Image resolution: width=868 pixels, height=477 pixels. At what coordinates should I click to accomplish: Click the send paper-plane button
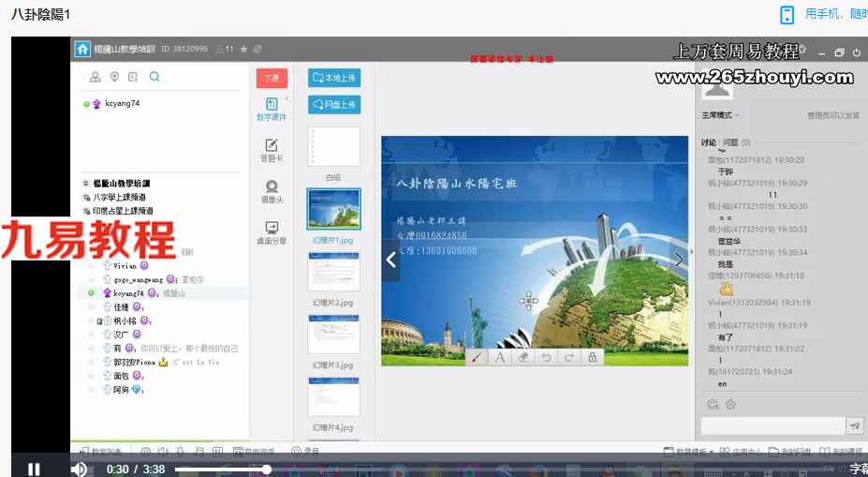[x=855, y=425]
